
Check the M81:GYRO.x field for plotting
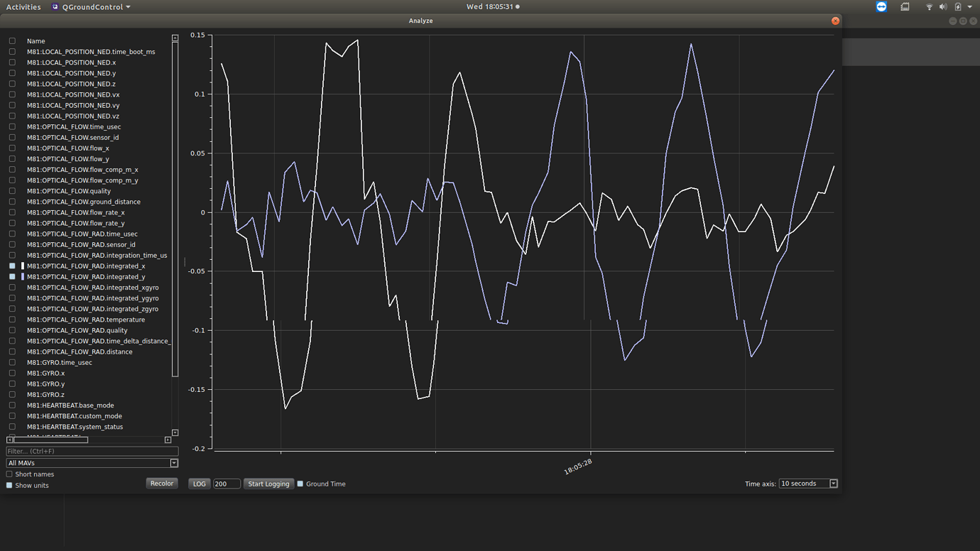(11, 373)
